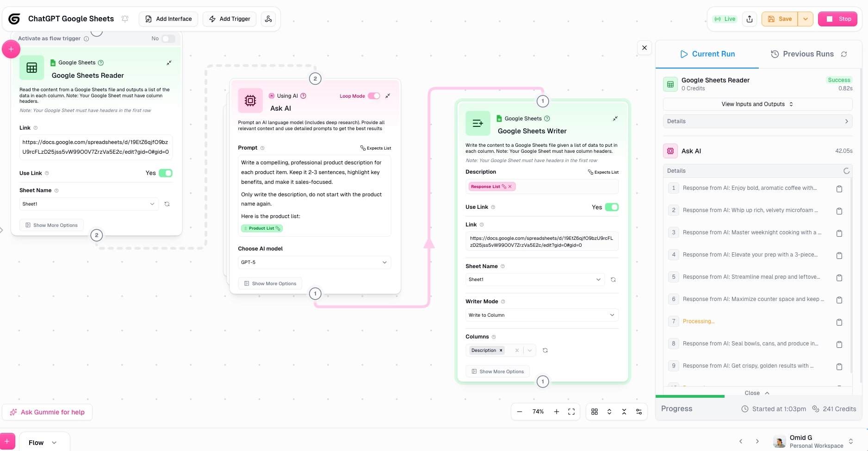The width and height of the screenshot is (868, 451).
Task: Zoom in the canvas with plus
Action: pyautogui.click(x=557, y=412)
